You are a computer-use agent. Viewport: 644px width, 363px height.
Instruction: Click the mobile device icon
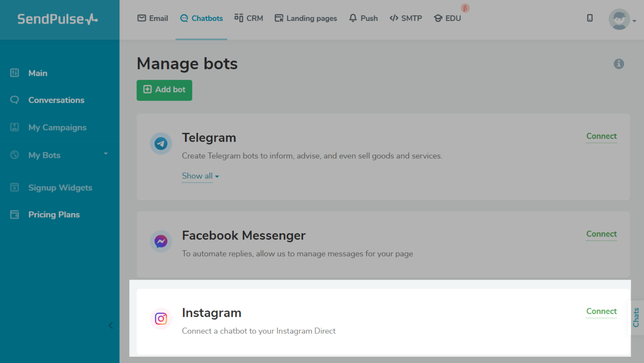coord(590,18)
